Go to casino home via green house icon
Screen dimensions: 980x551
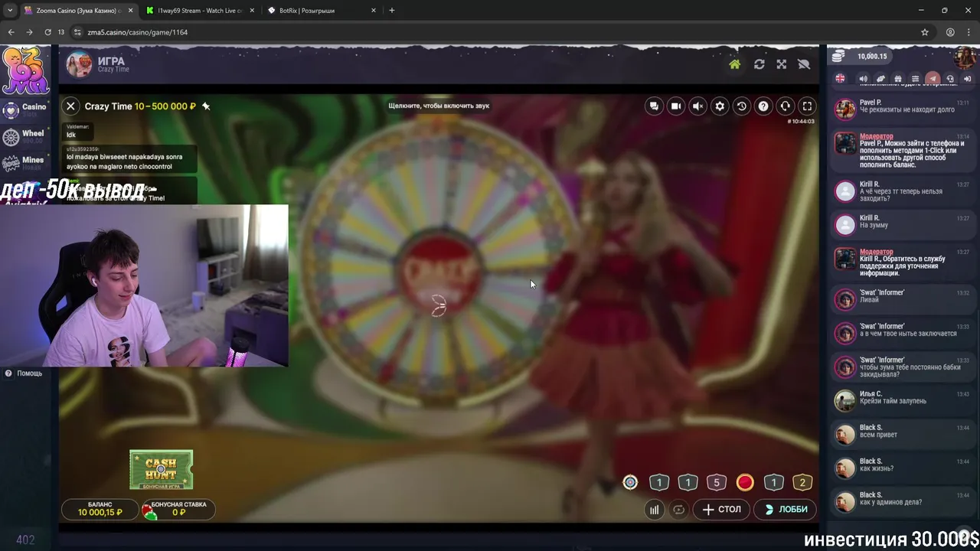pyautogui.click(x=734, y=64)
